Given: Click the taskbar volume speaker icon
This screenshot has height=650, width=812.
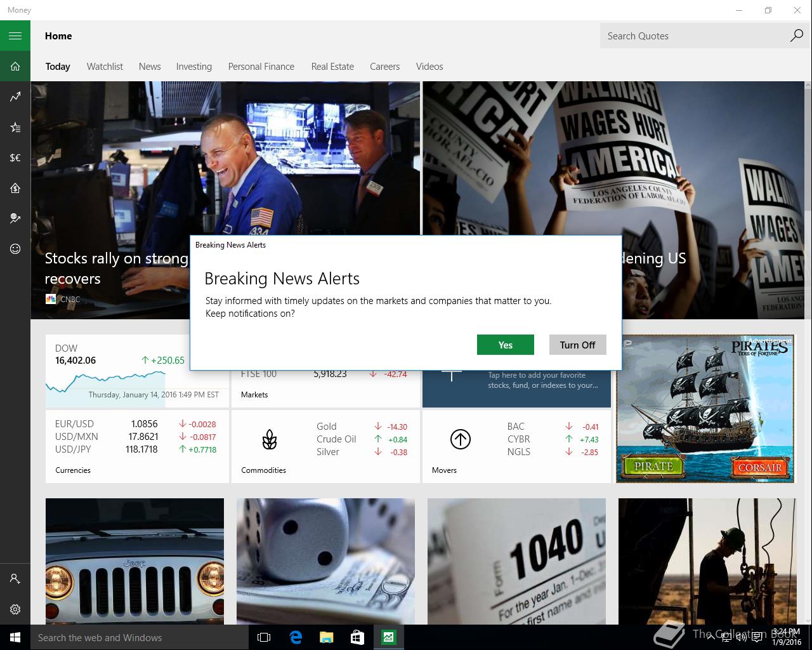Looking at the screenshot, I should [x=742, y=637].
